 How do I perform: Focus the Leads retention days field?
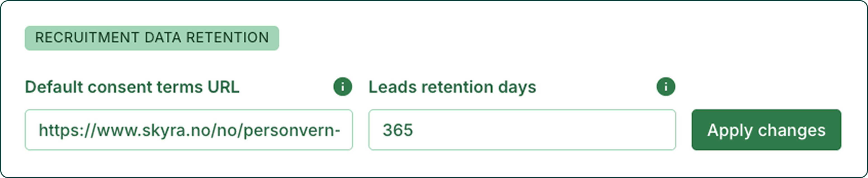[x=522, y=130]
